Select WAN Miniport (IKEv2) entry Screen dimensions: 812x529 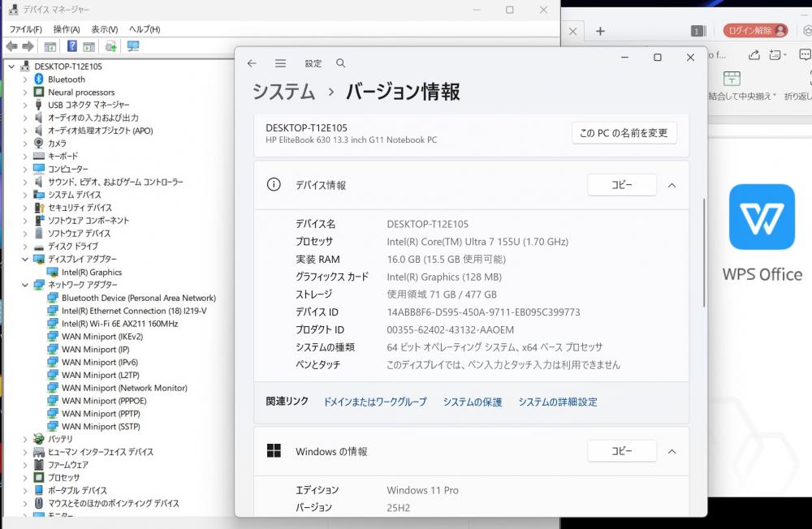coord(102,337)
